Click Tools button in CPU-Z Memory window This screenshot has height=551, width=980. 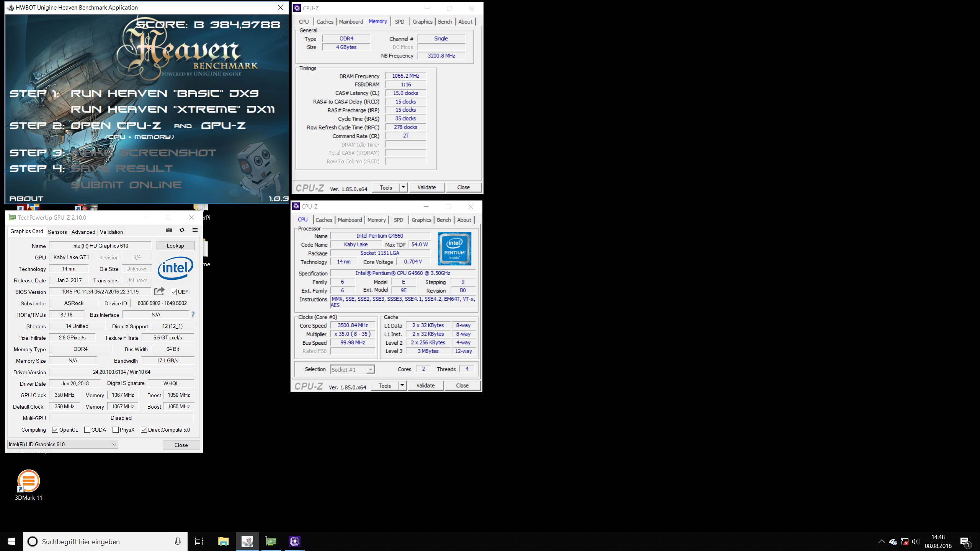[x=386, y=187]
